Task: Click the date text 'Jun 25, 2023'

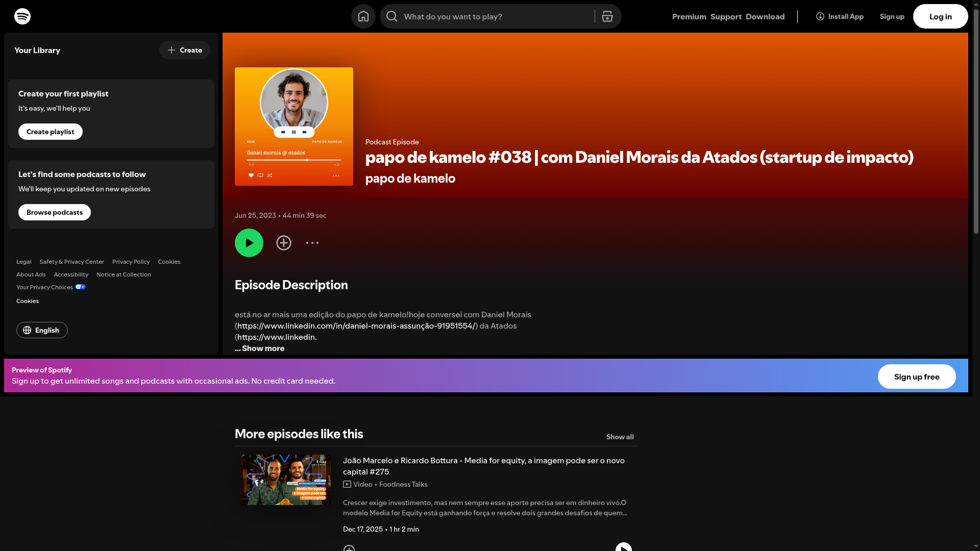Action: [255, 215]
